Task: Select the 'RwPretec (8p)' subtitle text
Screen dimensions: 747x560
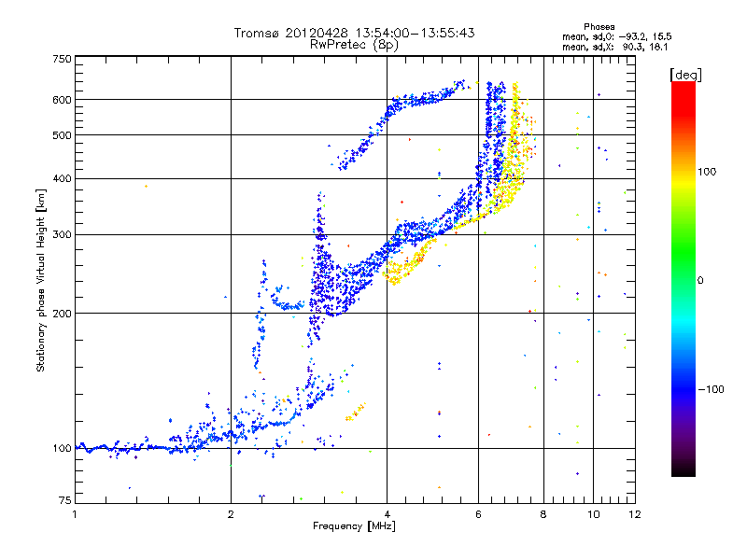Action: [354, 45]
